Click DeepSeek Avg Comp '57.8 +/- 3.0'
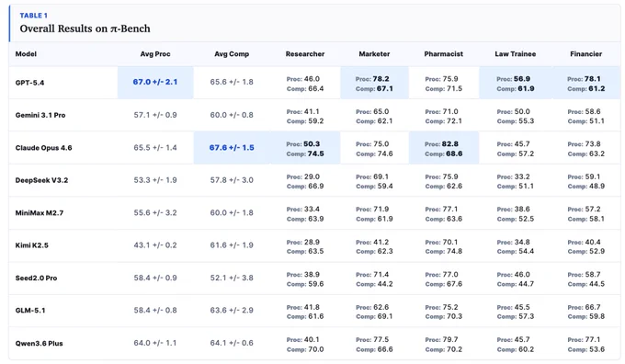 pos(232,180)
